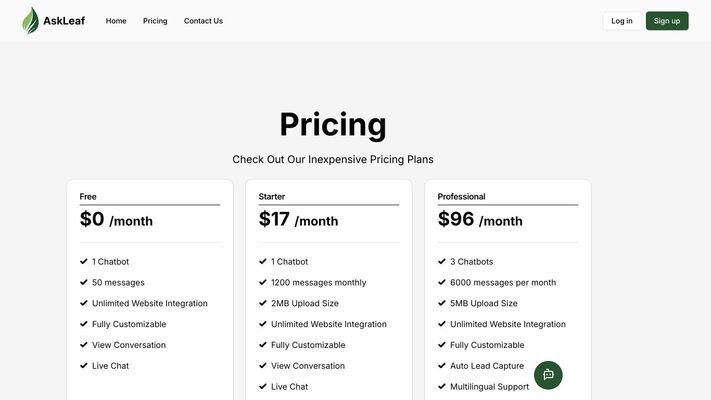Click checkmark next to Multilingual Support
The height and width of the screenshot is (400, 711).
pyautogui.click(x=442, y=386)
